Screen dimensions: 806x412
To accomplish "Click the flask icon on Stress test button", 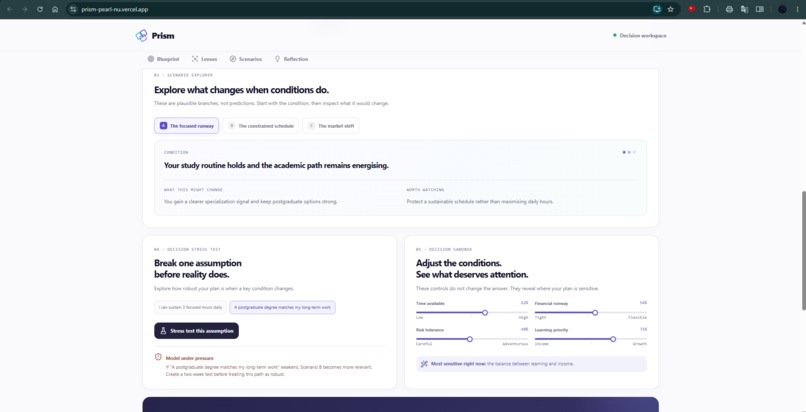I will pos(163,331).
